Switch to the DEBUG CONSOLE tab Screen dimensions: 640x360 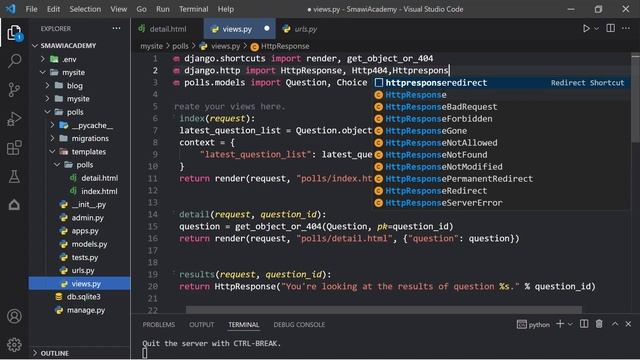(299, 324)
